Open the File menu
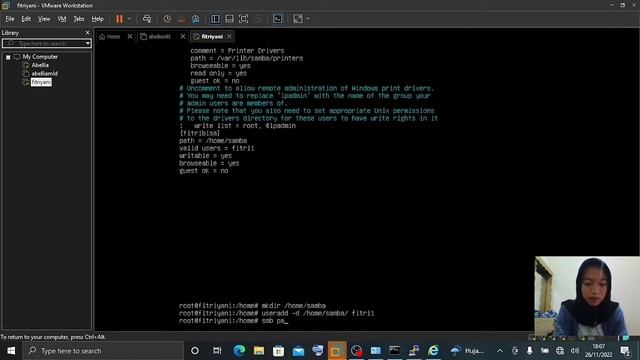Image resolution: width=640 pixels, height=360 pixels. click(9, 19)
